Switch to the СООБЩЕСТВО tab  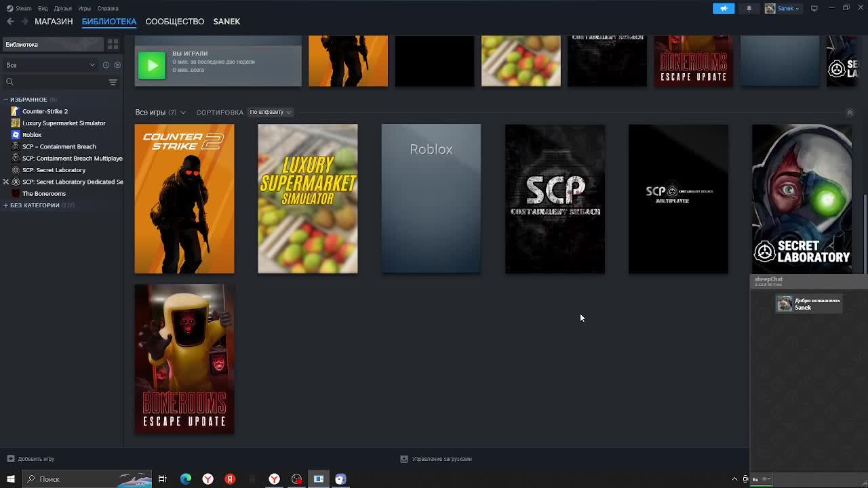coord(174,22)
